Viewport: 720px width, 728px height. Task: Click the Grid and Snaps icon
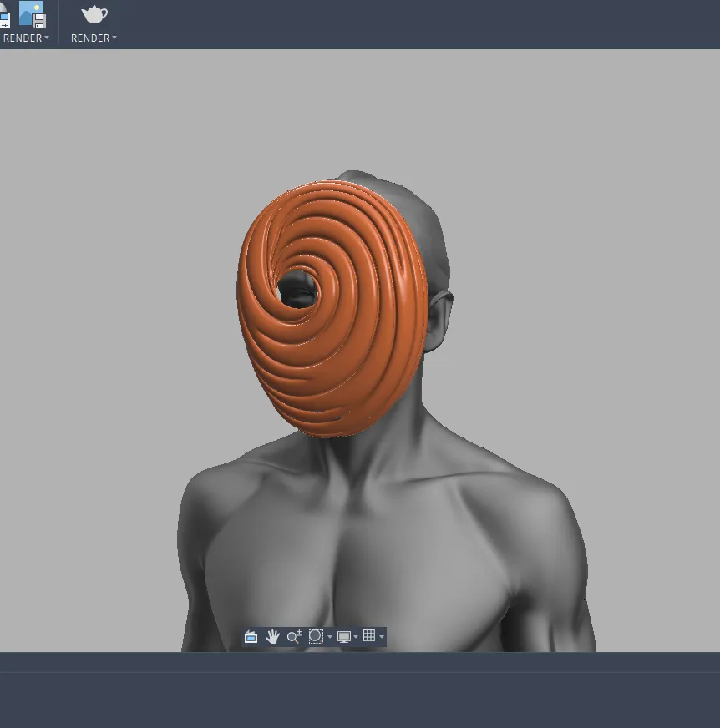click(369, 635)
